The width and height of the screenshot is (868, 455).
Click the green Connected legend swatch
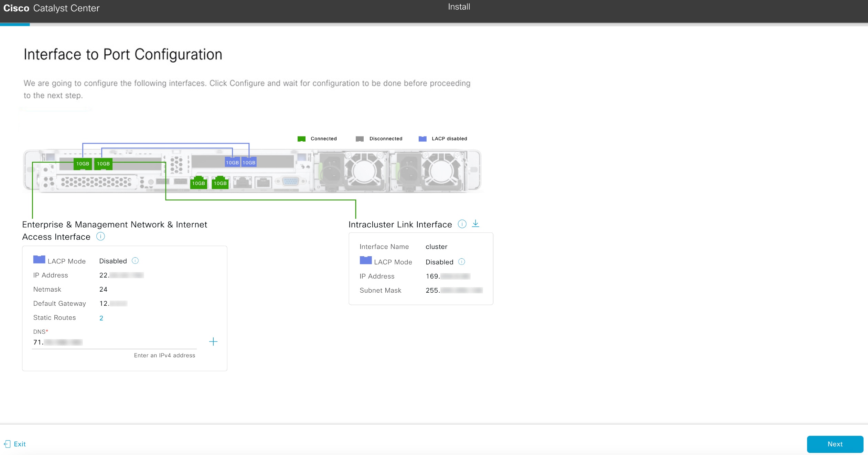point(302,139)
